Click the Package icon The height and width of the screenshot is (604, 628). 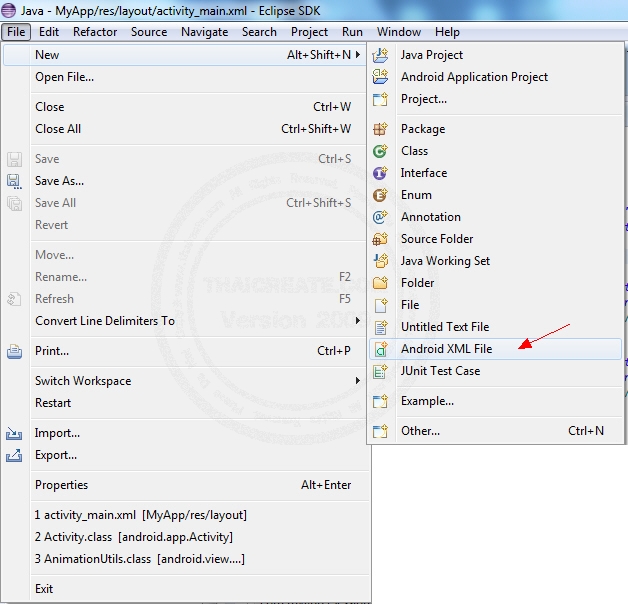click(380, 129)
